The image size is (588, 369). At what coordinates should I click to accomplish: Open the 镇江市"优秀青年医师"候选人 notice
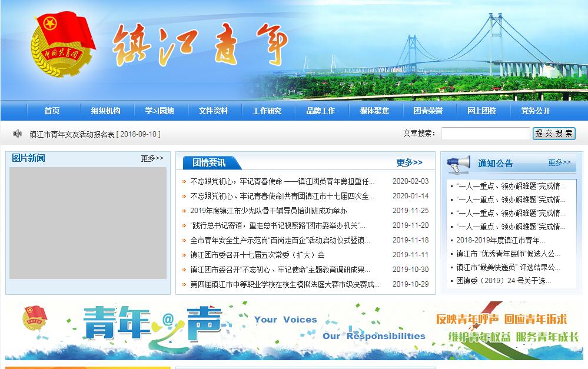pos(508,254)
